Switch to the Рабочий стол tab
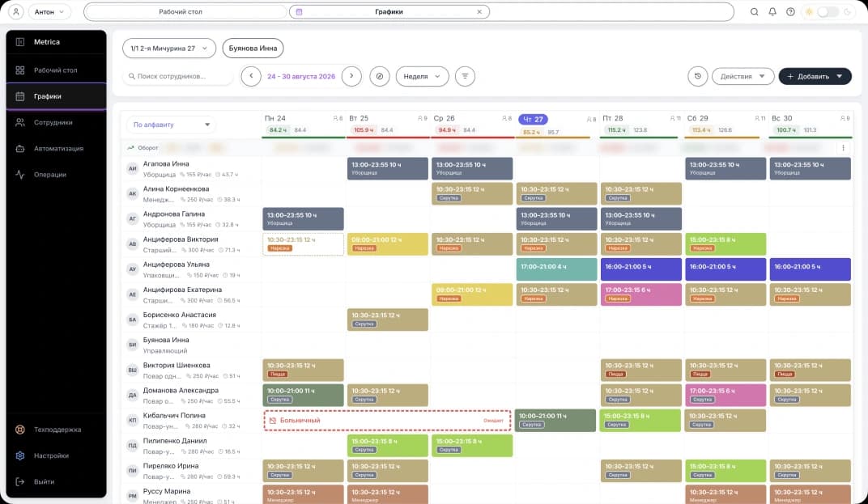 (x=181, y=11)
